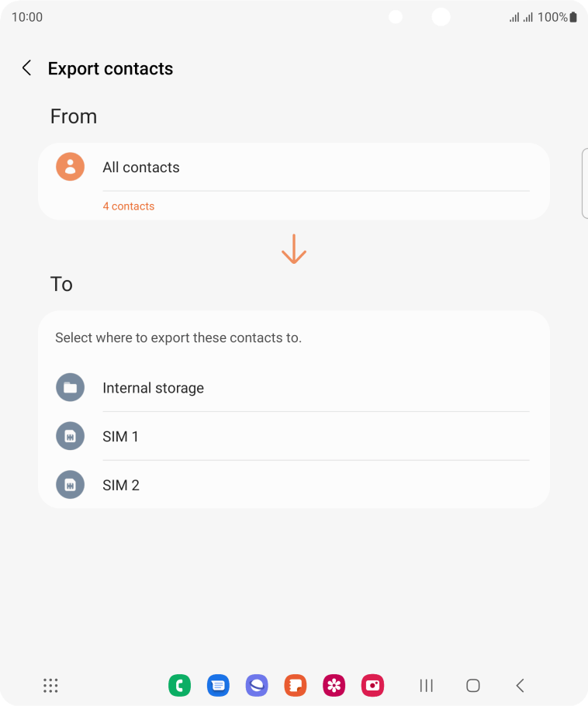Tap the orange contact avatar icon
588x706 pixels.
(71, 167)
